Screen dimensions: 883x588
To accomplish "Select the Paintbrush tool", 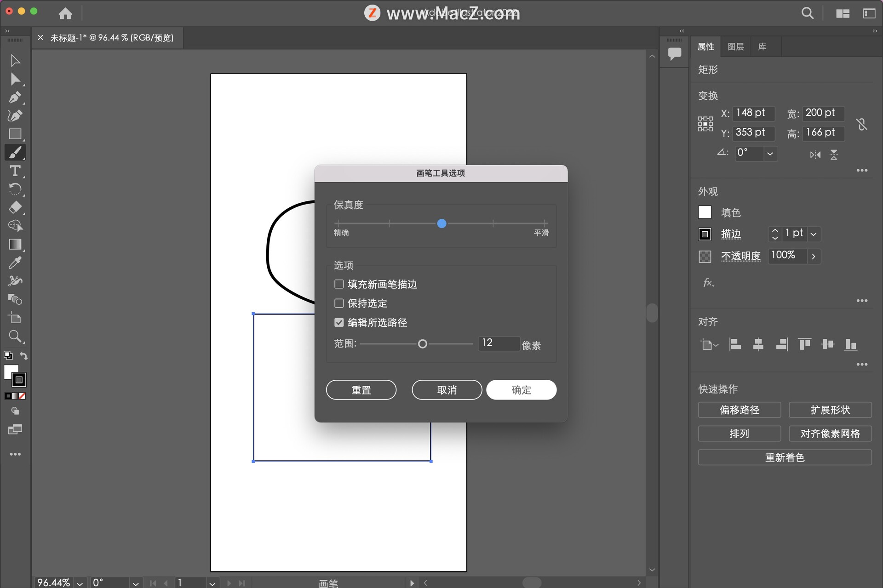I will click(15, 153).
